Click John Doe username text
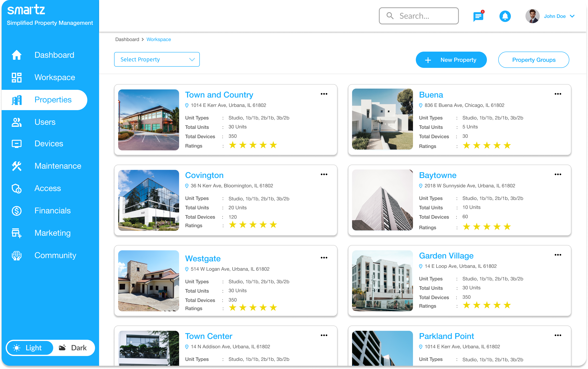This screenshot has width=588, height=369. coord(555,16)
